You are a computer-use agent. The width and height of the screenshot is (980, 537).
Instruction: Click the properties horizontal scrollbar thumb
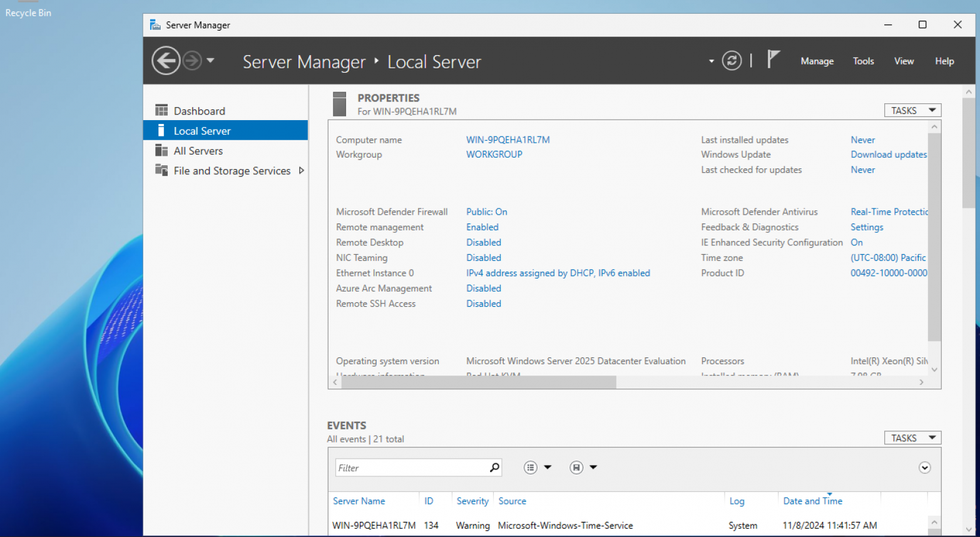pyautogui.click(x=479, y=382)
